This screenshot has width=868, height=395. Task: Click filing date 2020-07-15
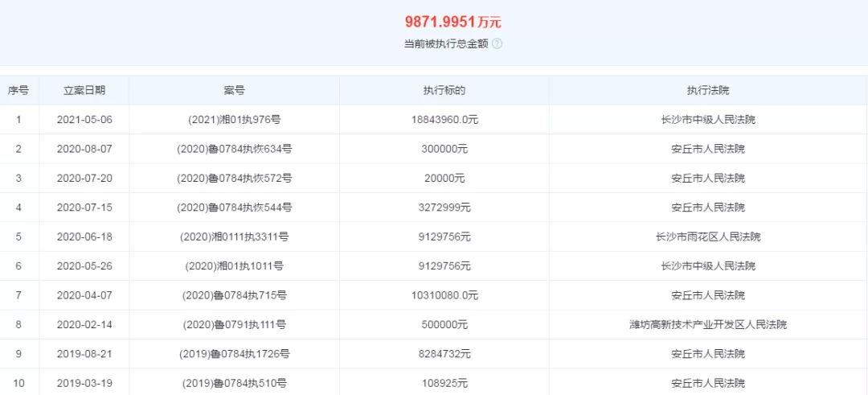click(x=84, y=208)
